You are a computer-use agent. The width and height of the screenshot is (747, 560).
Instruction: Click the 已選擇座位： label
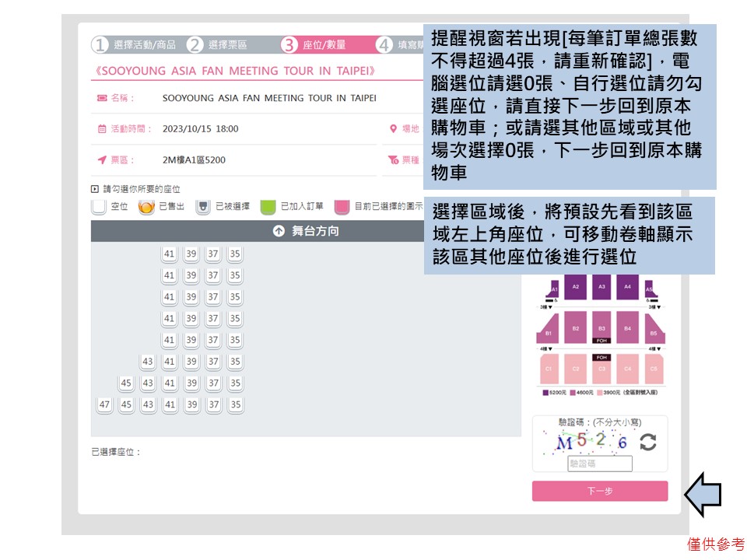coord(117,452)
